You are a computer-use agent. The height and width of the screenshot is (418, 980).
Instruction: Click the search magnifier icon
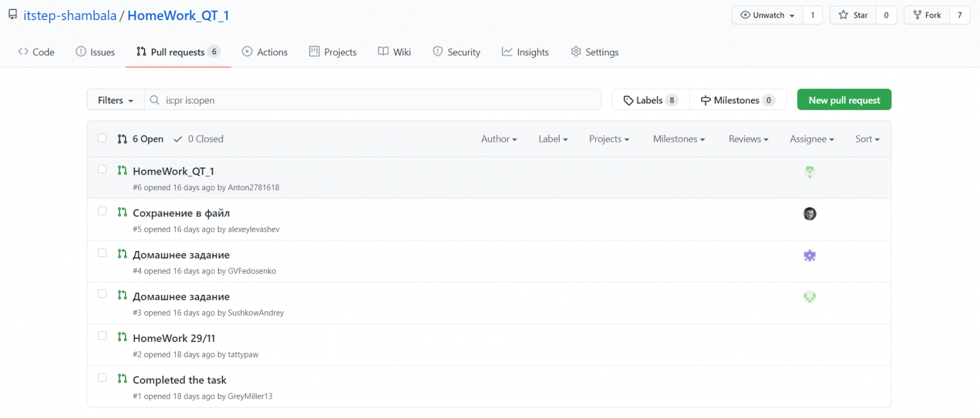pos(155,100)
